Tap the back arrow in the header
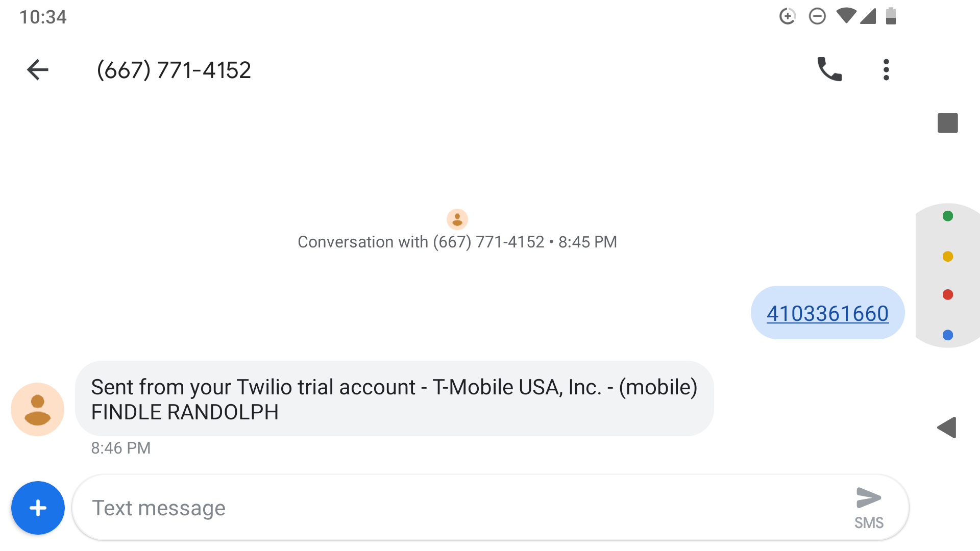 click(38, 70)
